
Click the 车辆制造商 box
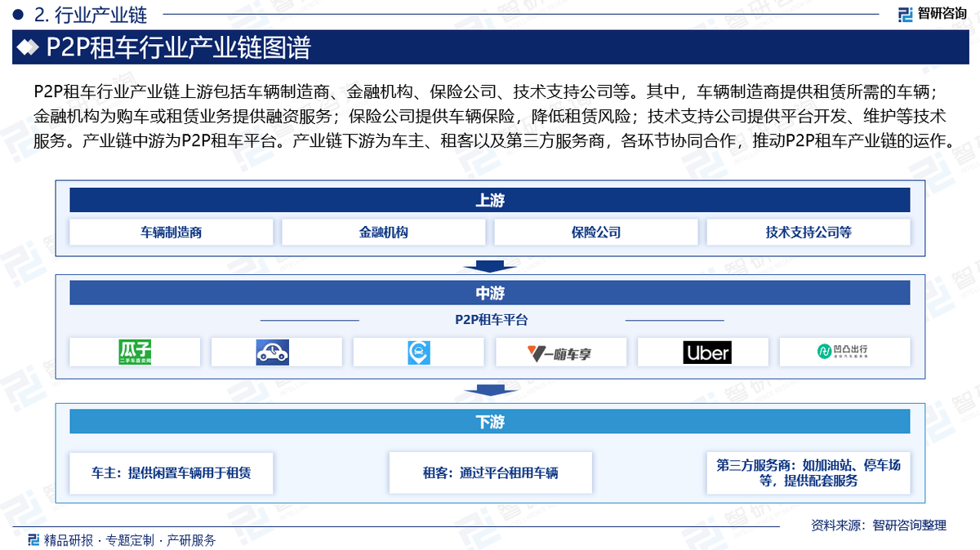(171, 233)
